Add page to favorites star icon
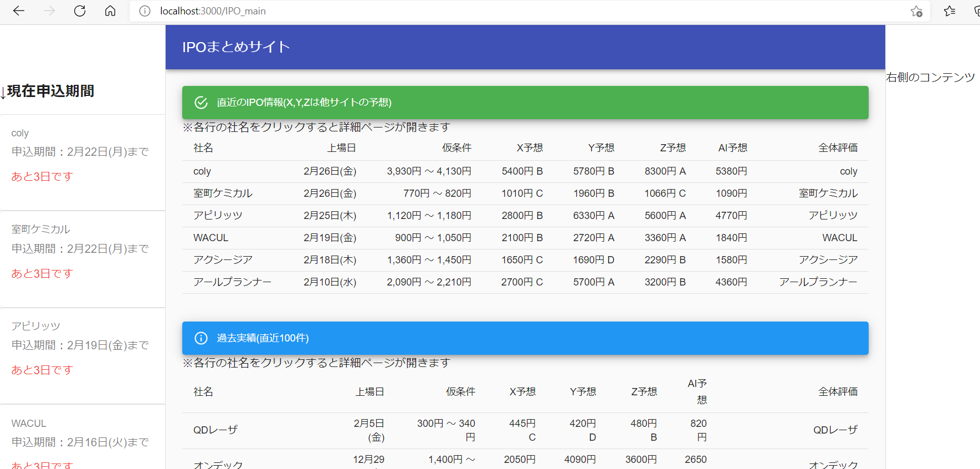This screenshot has height=469, width=980. 916,11
